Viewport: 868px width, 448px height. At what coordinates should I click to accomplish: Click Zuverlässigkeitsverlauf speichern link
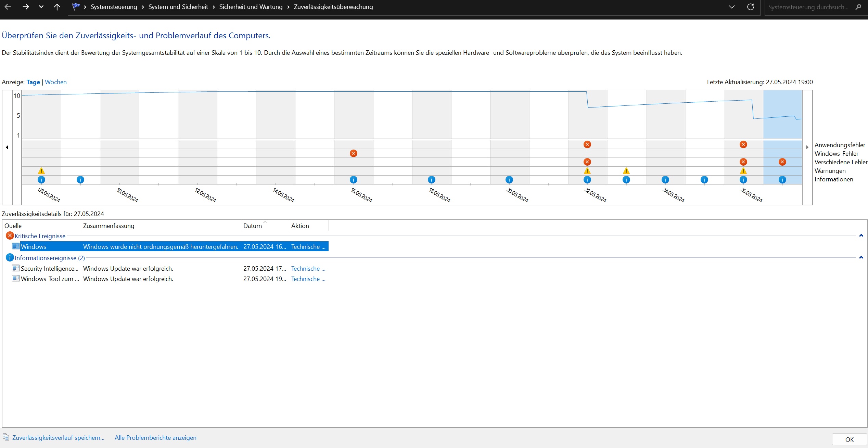[58, 438]
